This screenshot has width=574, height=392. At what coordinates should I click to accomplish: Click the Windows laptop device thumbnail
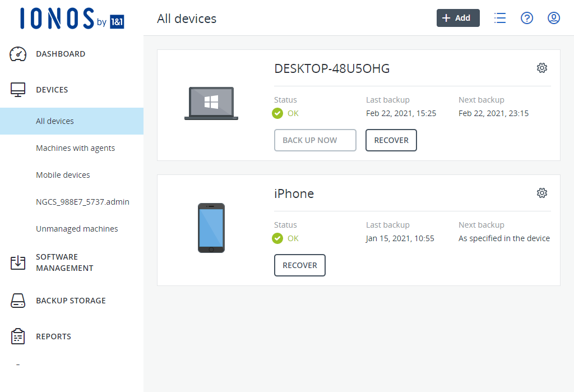tap(211, 103)
